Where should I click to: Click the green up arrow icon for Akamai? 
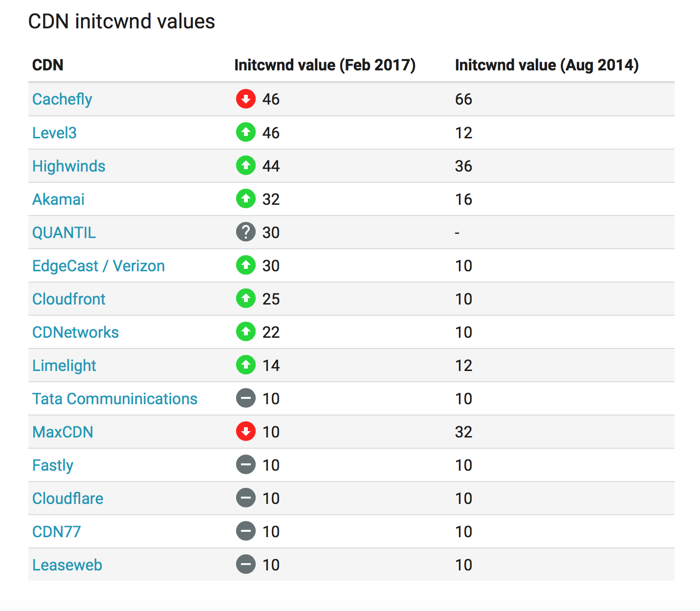click(x=246, y=198)
